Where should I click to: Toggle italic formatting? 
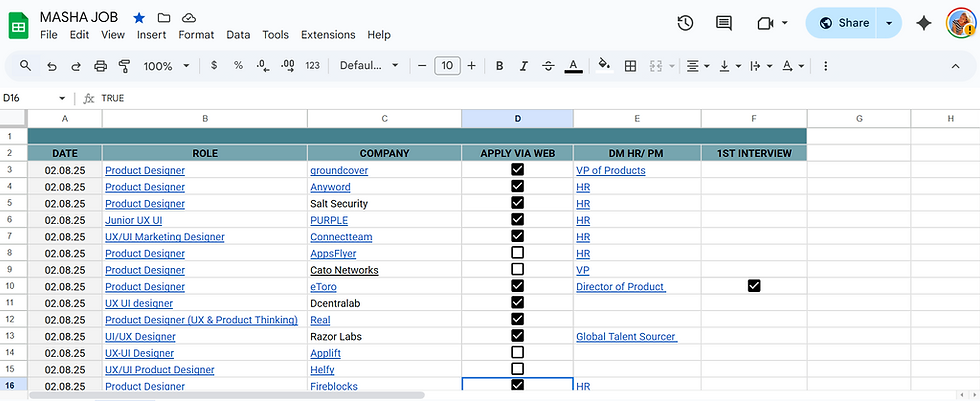coord(524,66)
